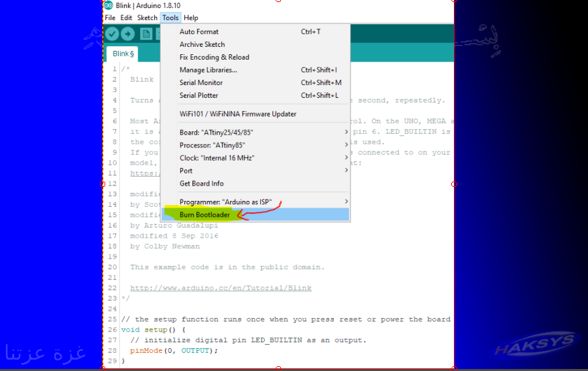588x371 pixels.
Task: Click the "initialize digital pin LED_BUILTIN" comment
Action: 248,340
